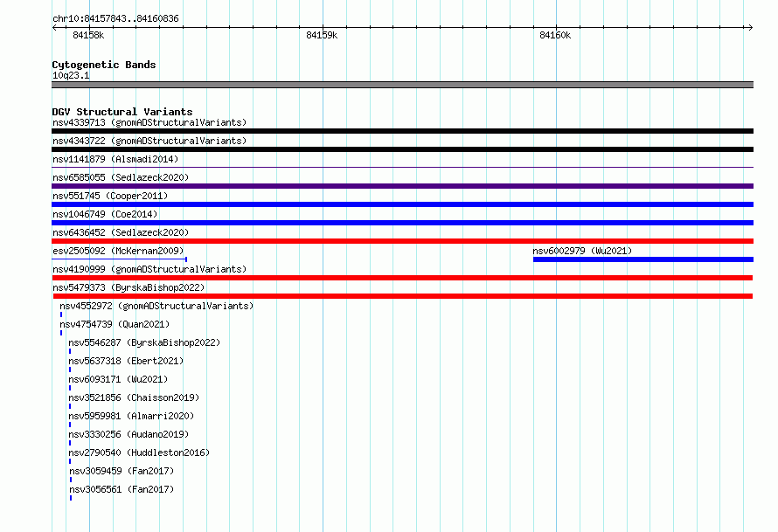Click the Cytogenetic Bands track heading
The image size is (778, 532).
click(x=104, y=65)
